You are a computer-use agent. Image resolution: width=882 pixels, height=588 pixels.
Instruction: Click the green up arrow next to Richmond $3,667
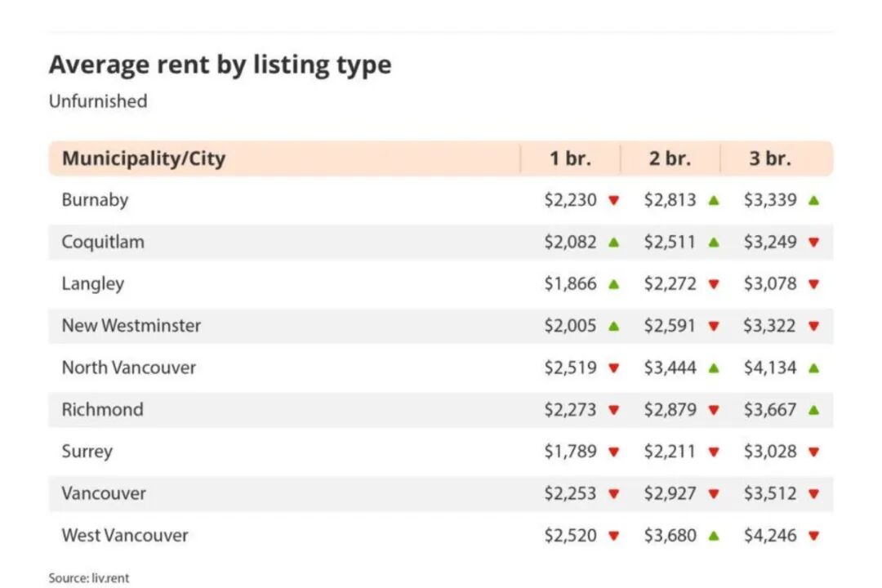813,410
